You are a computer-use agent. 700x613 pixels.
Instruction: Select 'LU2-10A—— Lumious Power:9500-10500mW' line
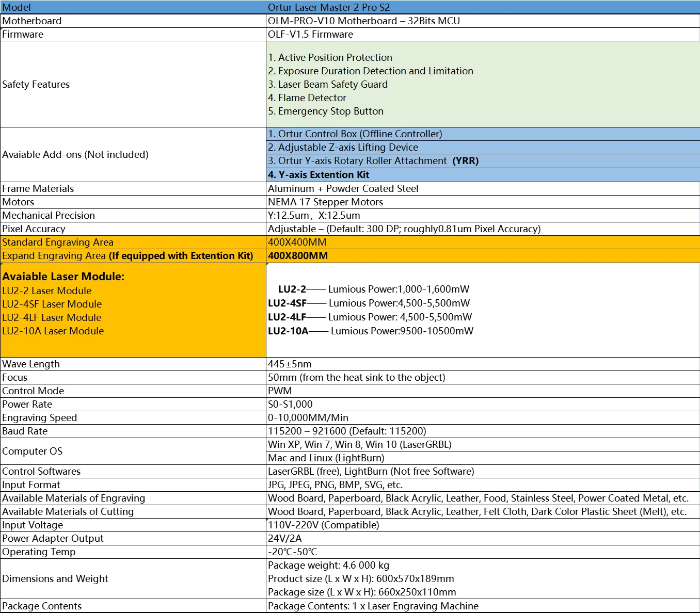point(371,331)
